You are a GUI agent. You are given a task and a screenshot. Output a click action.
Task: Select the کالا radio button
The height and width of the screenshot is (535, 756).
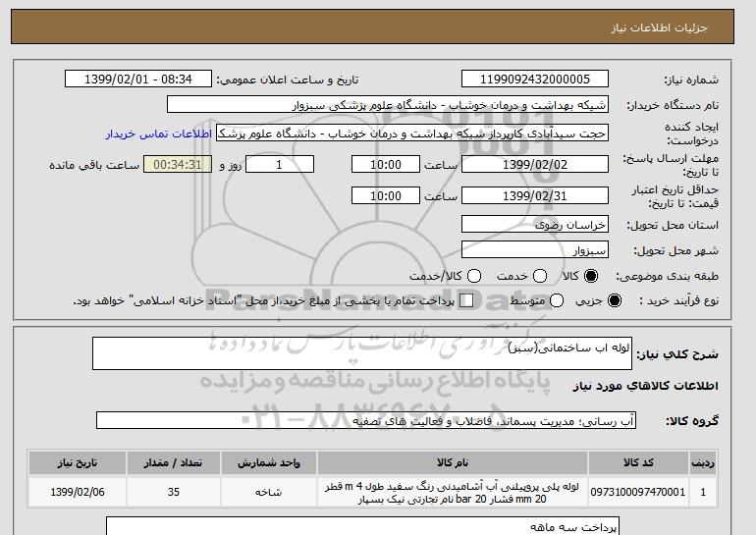pos(591,276)
